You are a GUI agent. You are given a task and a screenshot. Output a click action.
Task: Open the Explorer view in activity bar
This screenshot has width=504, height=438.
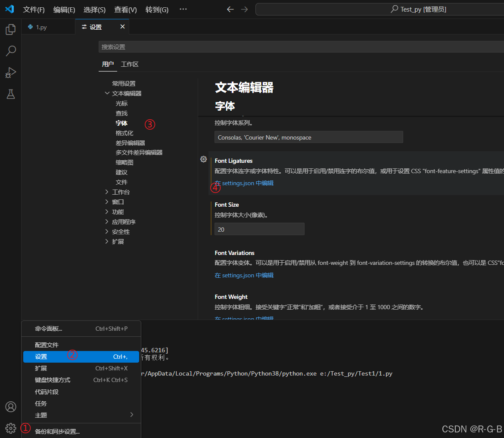(x=11, y=30)
